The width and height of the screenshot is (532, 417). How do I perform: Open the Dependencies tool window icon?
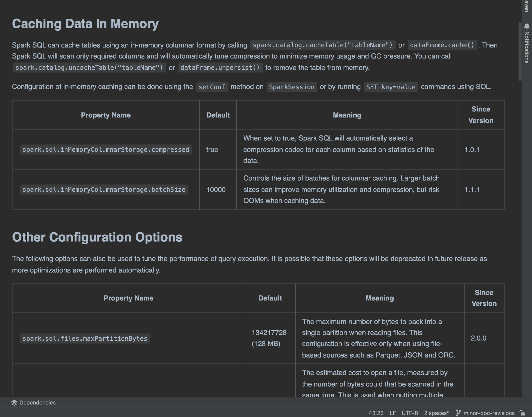coord(14,402)
